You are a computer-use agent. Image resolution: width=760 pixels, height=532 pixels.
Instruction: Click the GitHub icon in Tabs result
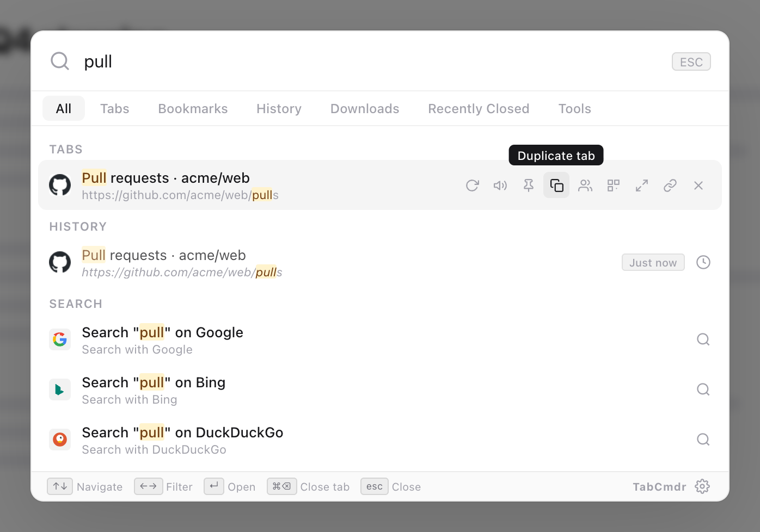tap(60, 185)
